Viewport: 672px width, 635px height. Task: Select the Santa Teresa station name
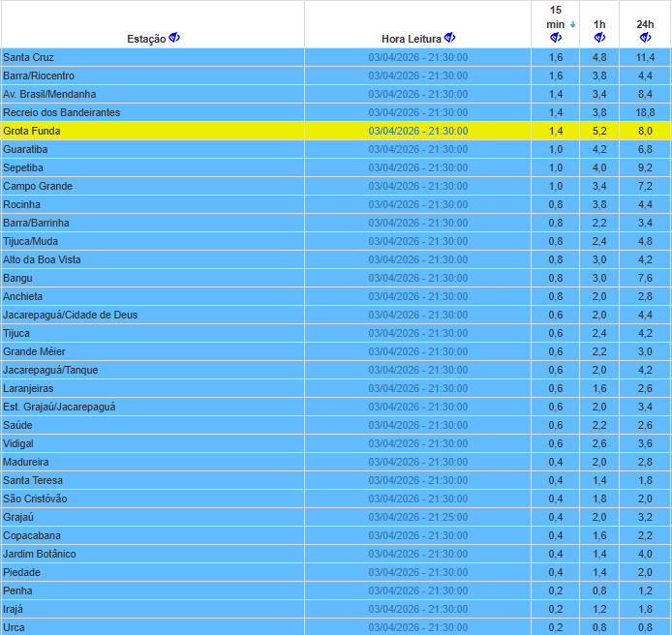pyautogui.click(x=33, y=481)
